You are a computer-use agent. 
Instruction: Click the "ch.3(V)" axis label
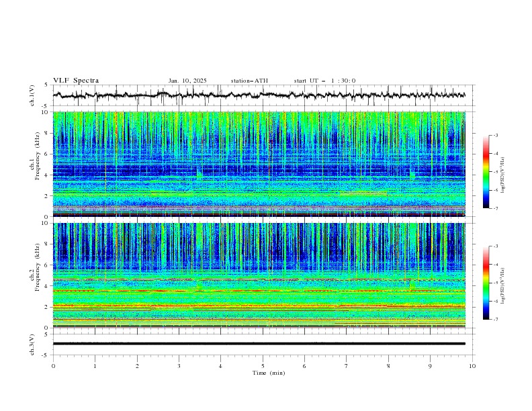point(32,345)
